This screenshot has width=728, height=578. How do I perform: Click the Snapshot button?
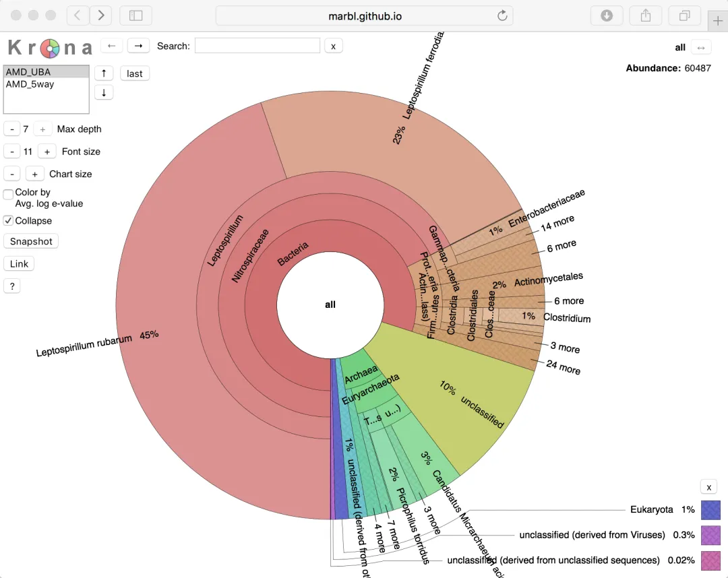pyautogui.click(x=31, y=241)
